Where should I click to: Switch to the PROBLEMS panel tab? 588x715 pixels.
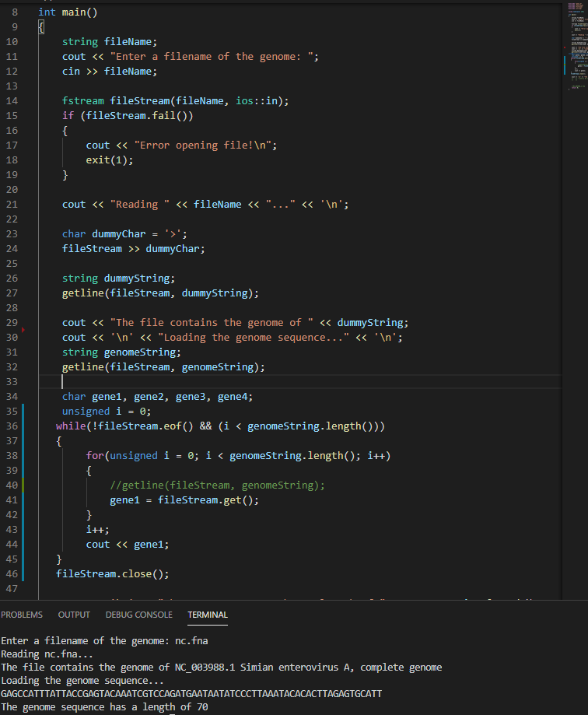(22, 615)
